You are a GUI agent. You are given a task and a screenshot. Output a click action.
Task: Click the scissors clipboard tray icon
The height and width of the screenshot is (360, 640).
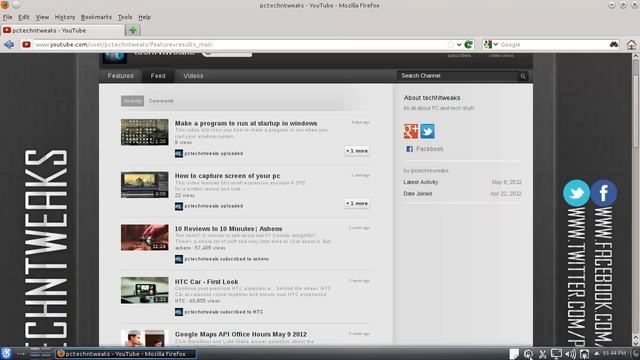pos(542,354)
